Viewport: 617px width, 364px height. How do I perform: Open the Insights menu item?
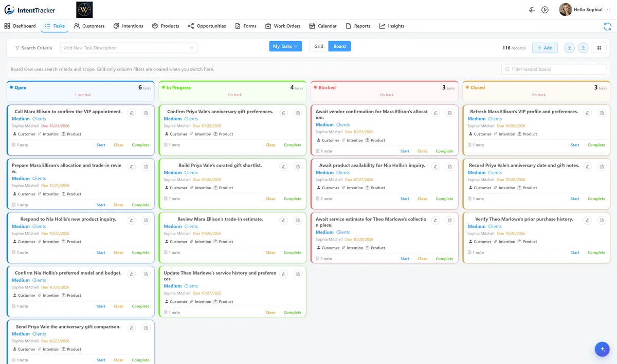click(392, 26)
